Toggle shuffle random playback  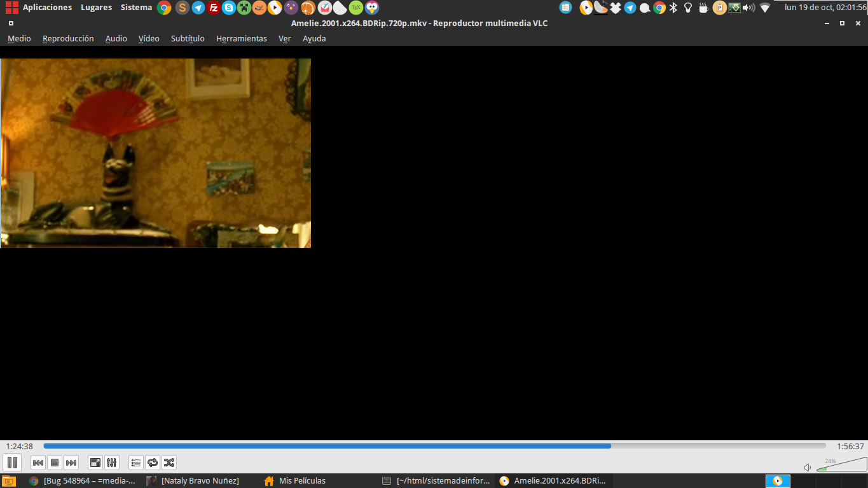[x=169, y=463]
